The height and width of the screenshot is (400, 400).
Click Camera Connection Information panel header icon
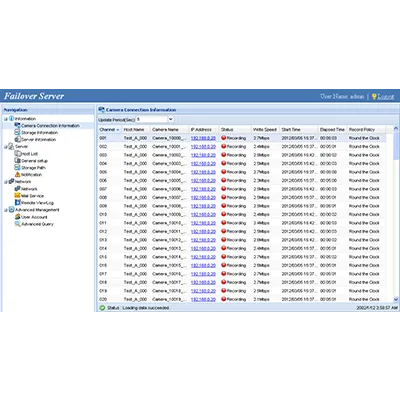point(102,109)
